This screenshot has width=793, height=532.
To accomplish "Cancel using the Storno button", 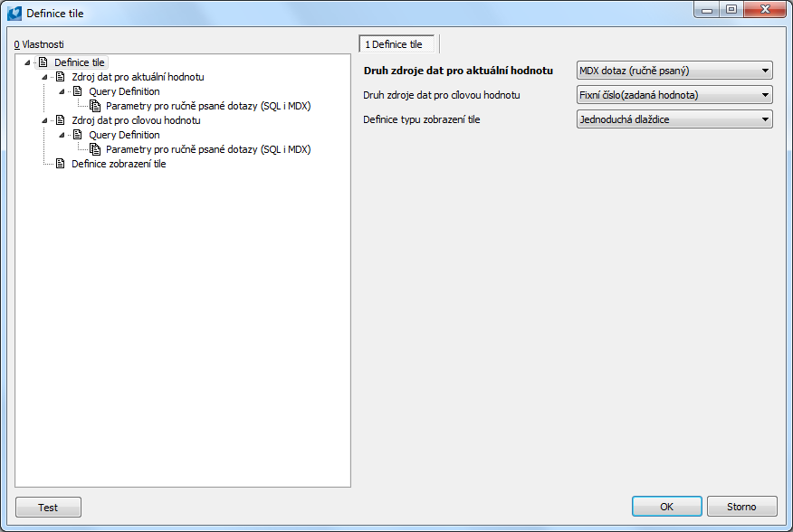I will pos(742,507).
